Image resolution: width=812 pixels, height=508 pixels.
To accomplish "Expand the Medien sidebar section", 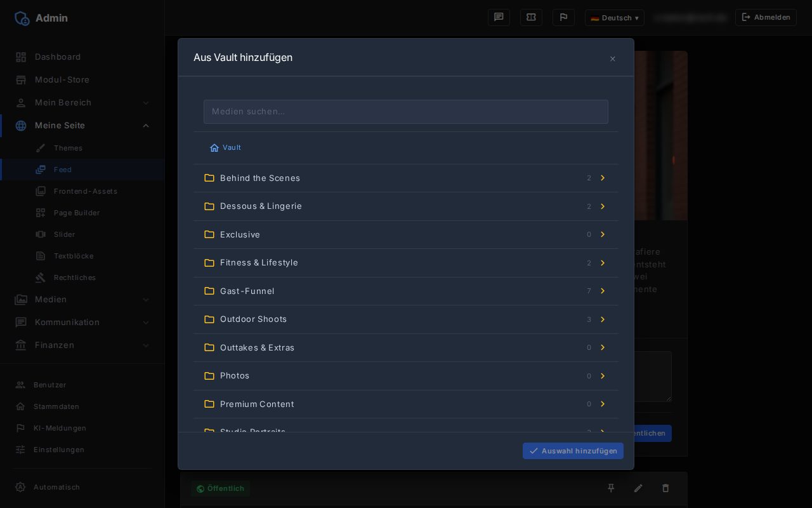I will tap(82, 300).
